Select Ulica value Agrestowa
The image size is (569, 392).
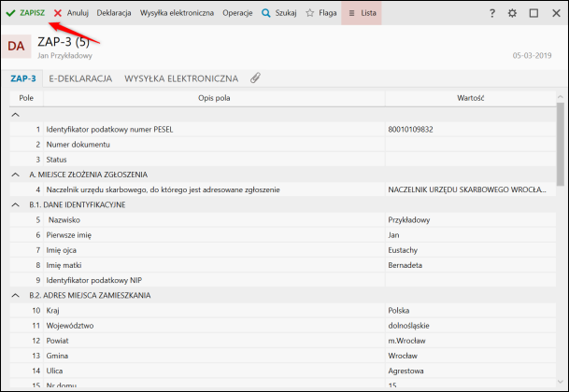click(405, 371)
